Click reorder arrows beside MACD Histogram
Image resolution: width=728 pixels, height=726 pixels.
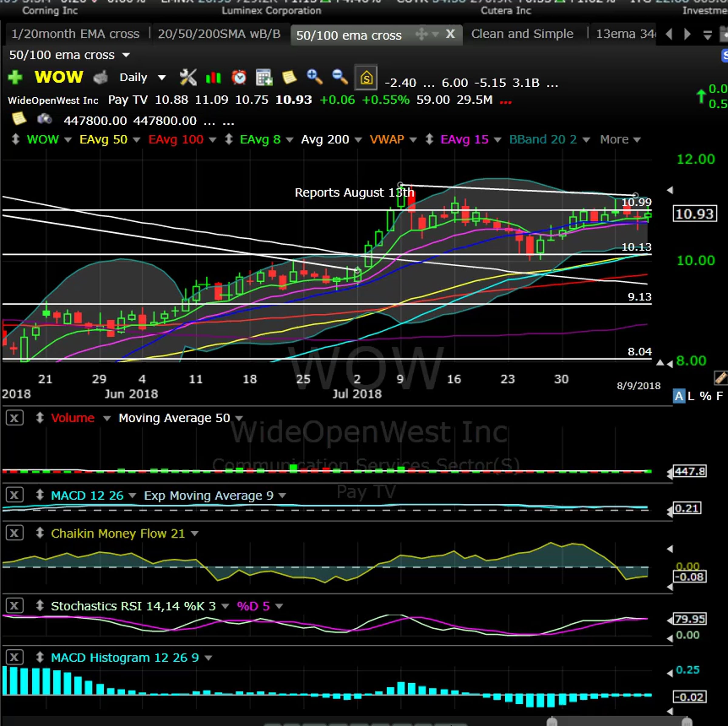pos(40,657)
